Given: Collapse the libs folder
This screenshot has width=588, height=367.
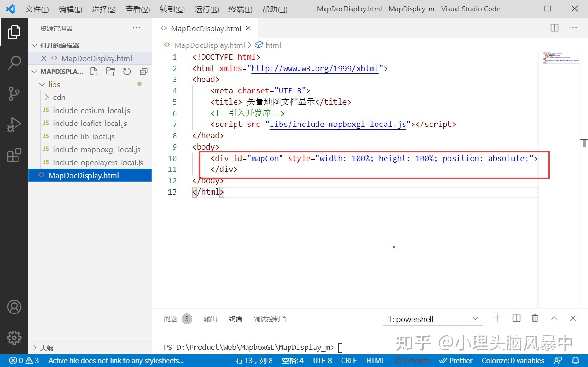Looking at the screenshot, I should [54, 84].
